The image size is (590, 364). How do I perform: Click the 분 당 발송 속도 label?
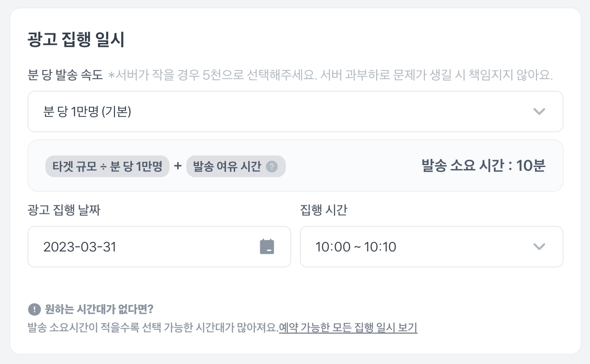66,75
